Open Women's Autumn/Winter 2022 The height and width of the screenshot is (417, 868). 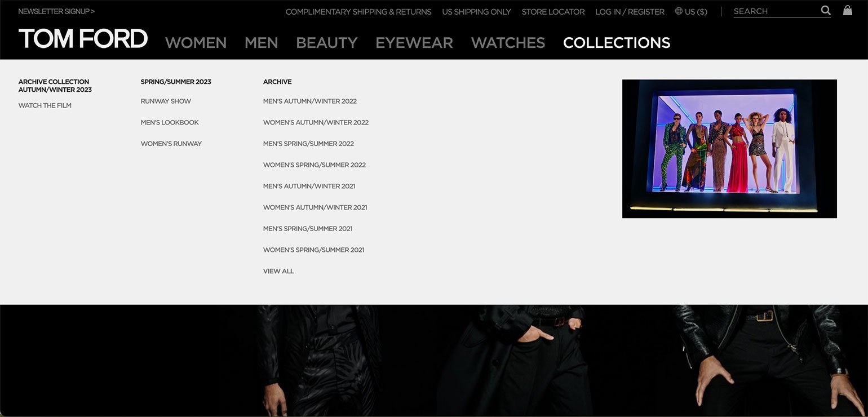tap(316, 122)
